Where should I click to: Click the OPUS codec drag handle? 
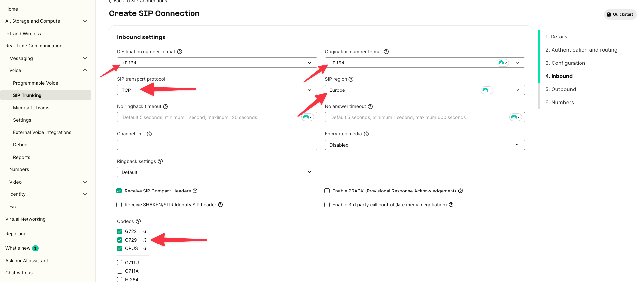[145, 248]
